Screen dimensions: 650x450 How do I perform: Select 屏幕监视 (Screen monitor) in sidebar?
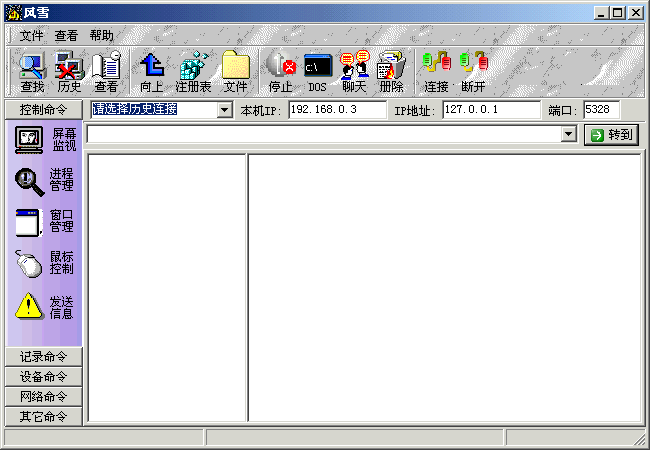pyautogui.click(x=44, y=140)
